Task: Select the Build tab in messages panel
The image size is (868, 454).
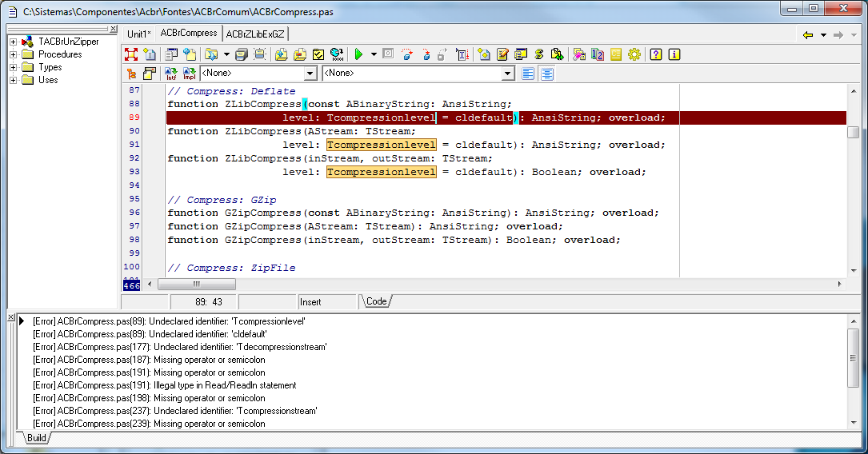Action: (x=37, y=438)
